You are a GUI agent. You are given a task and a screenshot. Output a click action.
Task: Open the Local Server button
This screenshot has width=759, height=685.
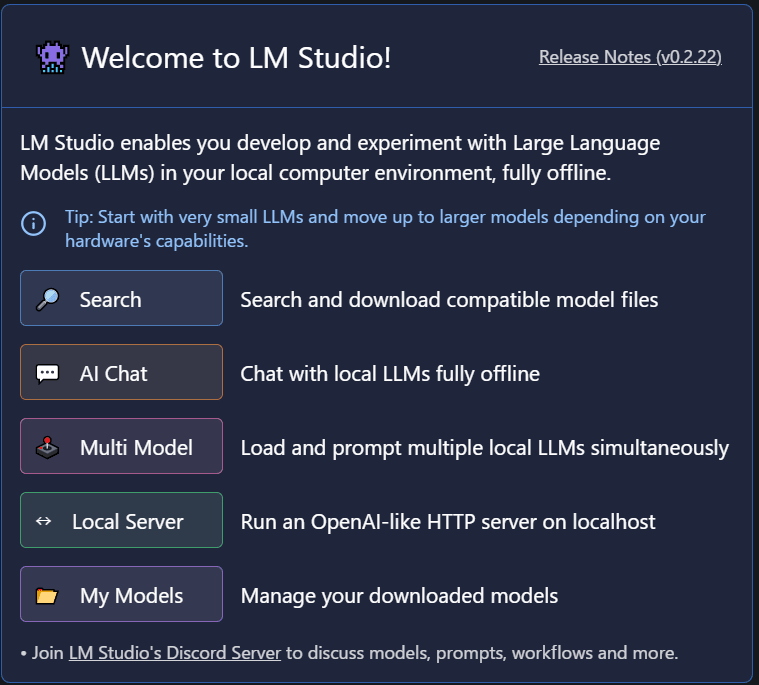pyautogui.click(x=121, y=520)
